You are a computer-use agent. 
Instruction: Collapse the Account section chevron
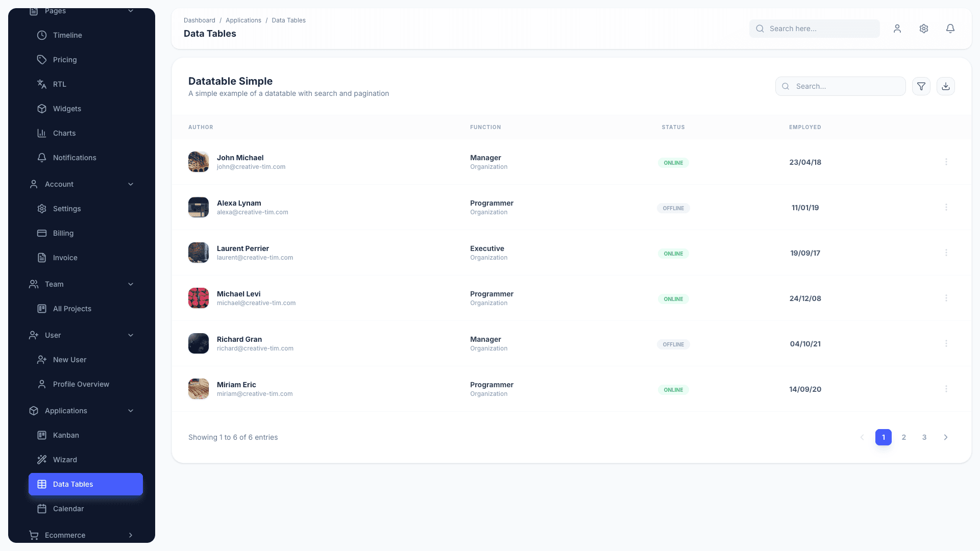[x=131, y=184]
